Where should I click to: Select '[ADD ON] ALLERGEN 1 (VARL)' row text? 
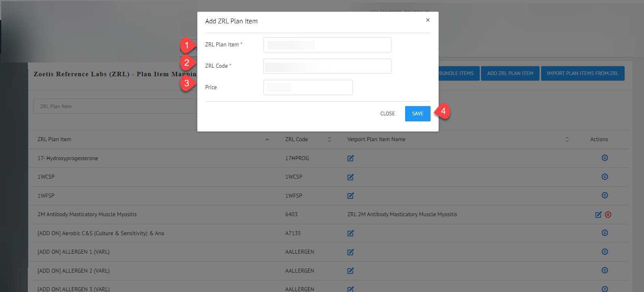(73, 252)
